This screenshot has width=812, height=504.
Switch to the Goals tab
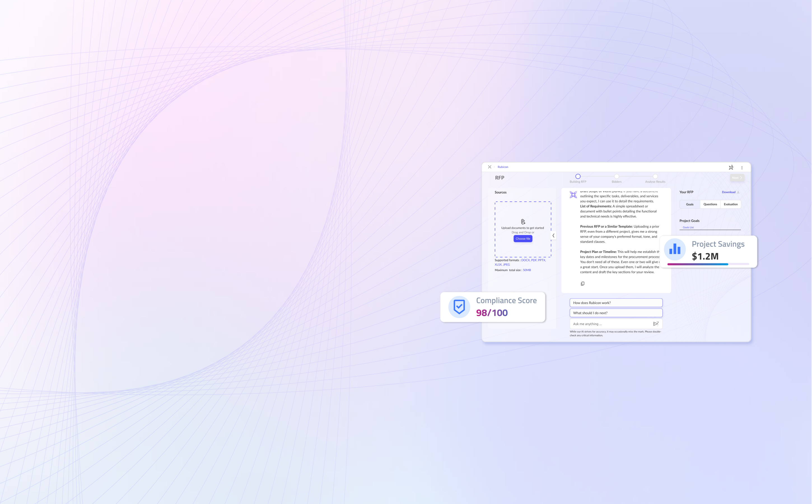690,204
